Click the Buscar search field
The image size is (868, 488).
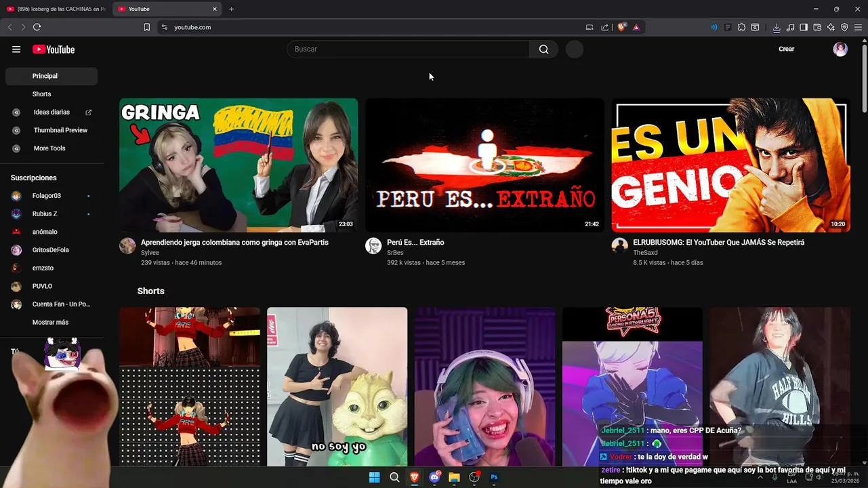(x=409, y=49)
